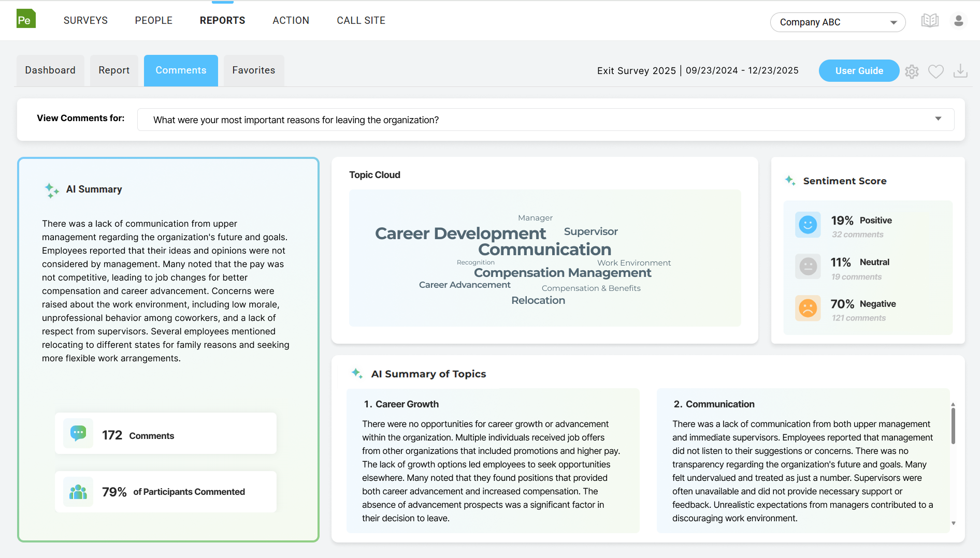Click the Positive sentiment smiley icon
Viewport: 980px width, 558px height.
pyautogui.click(x=808, y=225)
